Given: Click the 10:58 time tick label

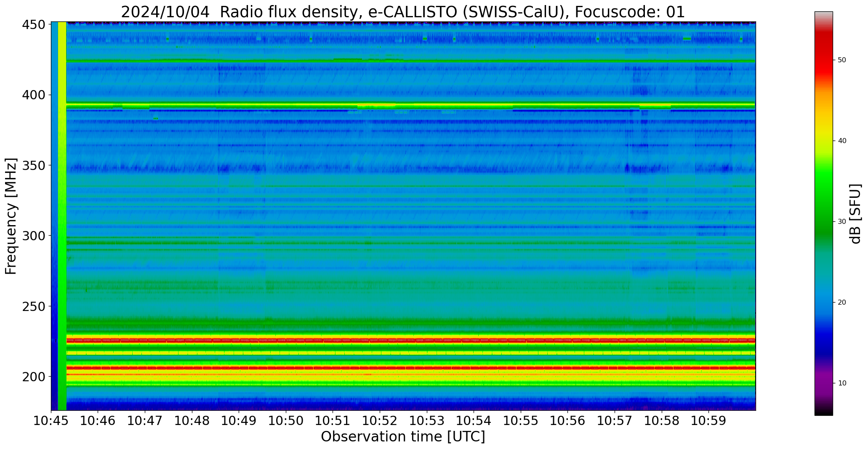Looking at the screenshot, I should click(662, 420).
